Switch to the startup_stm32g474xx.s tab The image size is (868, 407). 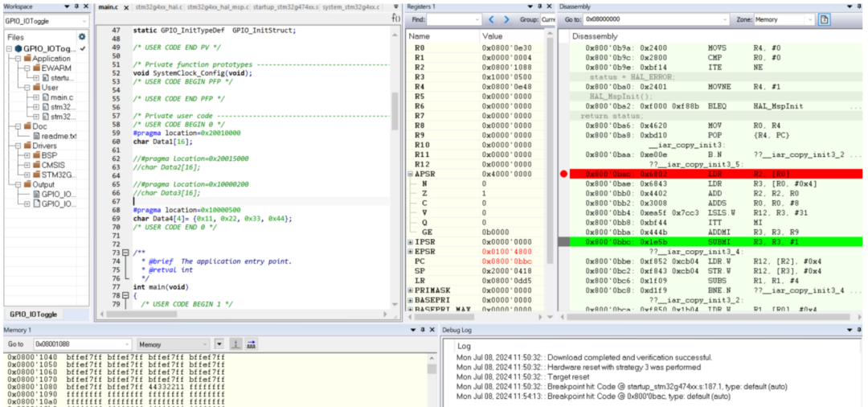pyautogui.click(x=285, y=7)
